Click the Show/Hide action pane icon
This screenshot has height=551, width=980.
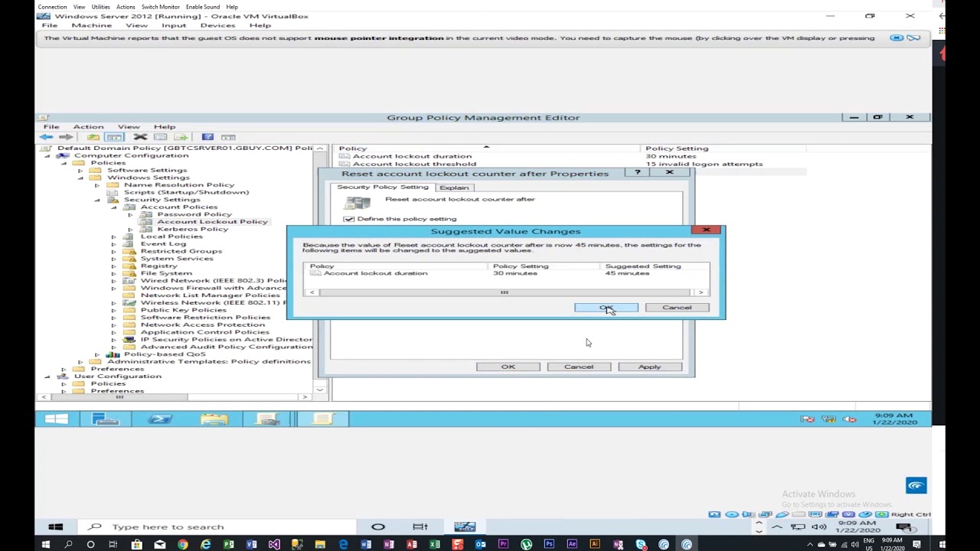click(x=228, y=137)
